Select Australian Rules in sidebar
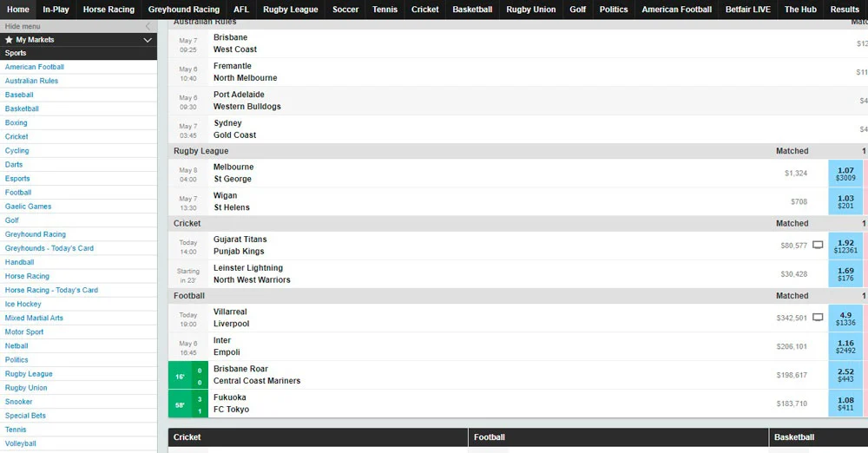868x453 pixels. coord(31,81)
